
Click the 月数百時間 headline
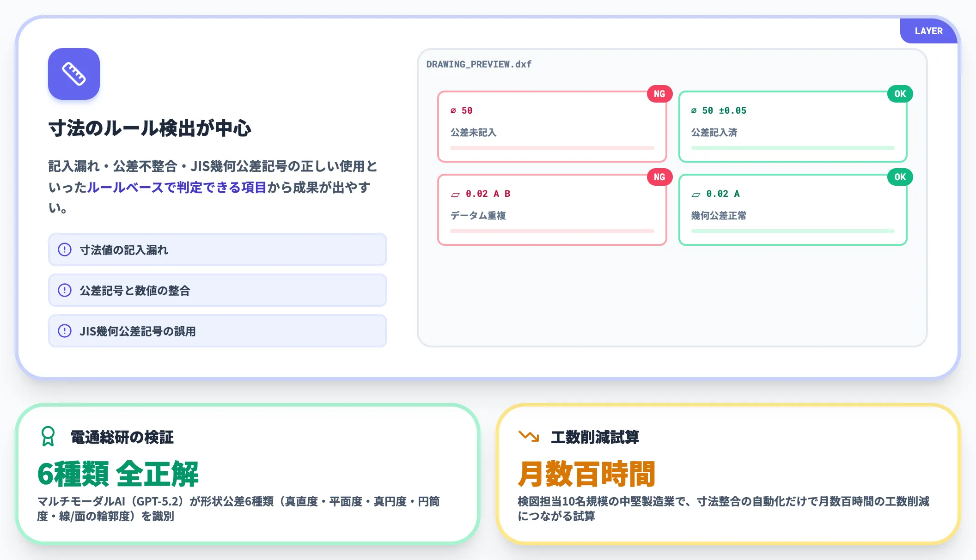[586, 474]
